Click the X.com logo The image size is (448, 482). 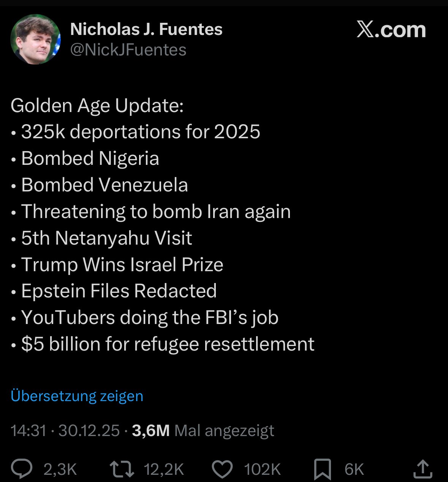391,30
